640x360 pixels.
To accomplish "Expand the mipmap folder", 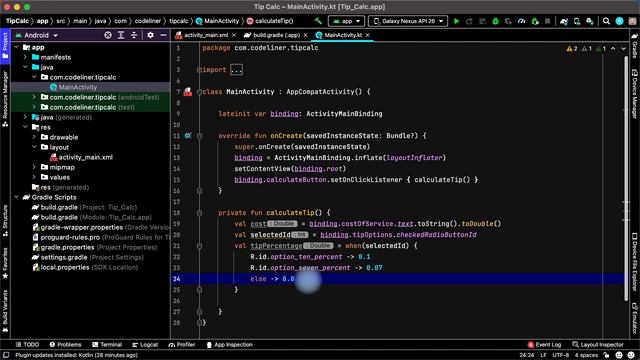I will click(x=34, y=167).
